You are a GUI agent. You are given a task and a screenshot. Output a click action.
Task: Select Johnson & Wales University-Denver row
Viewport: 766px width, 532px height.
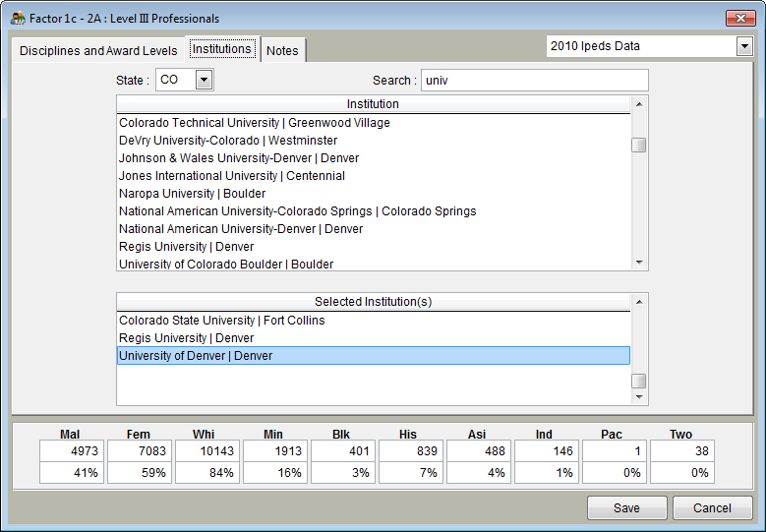coord(374,158)
